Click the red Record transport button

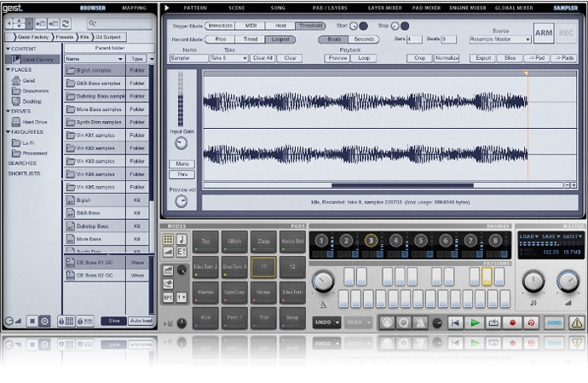513,322
